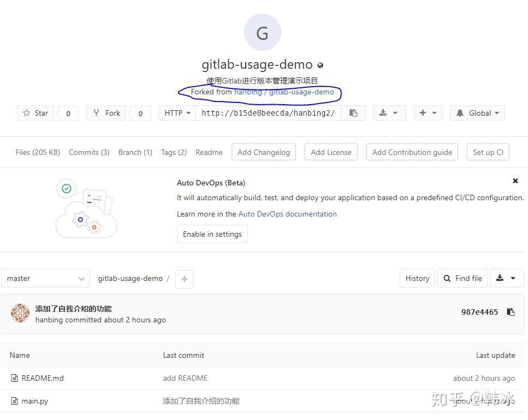
Task: Copy the commit hash 987e4465
Action: [511, 312]
